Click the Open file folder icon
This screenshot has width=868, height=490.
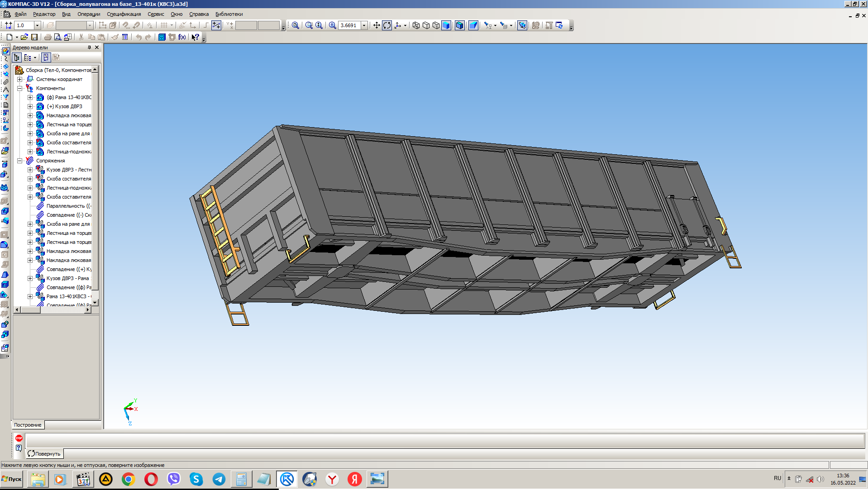click(x=24, y=37)
